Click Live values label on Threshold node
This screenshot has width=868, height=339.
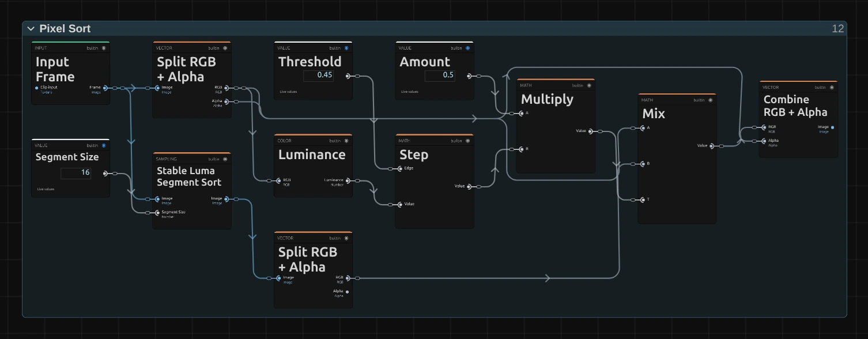[x=288, y=92]
